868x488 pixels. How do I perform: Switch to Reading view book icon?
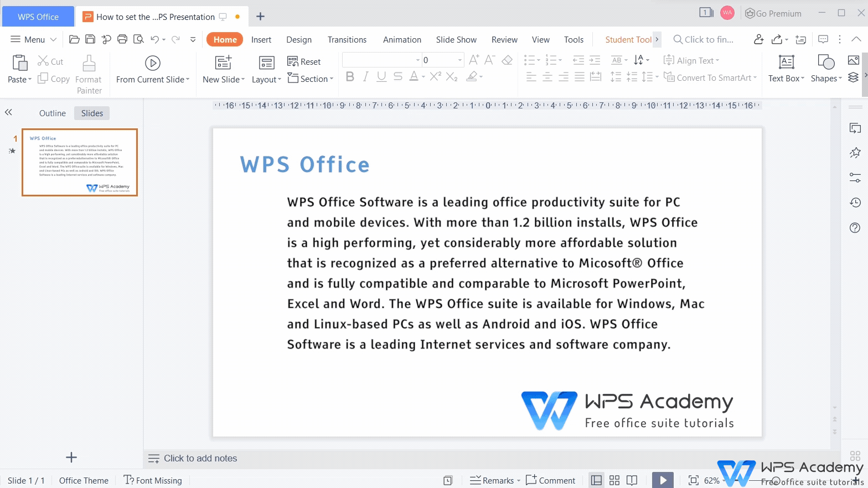[x=632, y=480]
